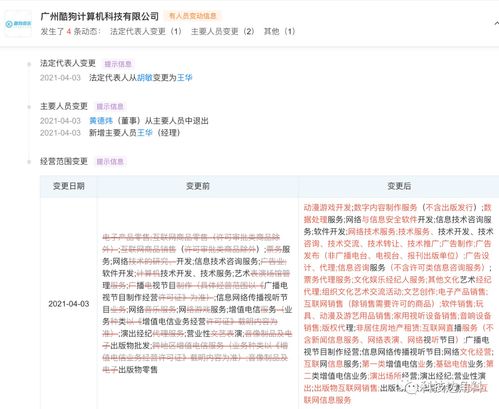This screenshot has height=409, width=499.
Task: Click 提示信息 tag next to 主要人员变更
Action: pyautogui.click(x=110, y=106)
